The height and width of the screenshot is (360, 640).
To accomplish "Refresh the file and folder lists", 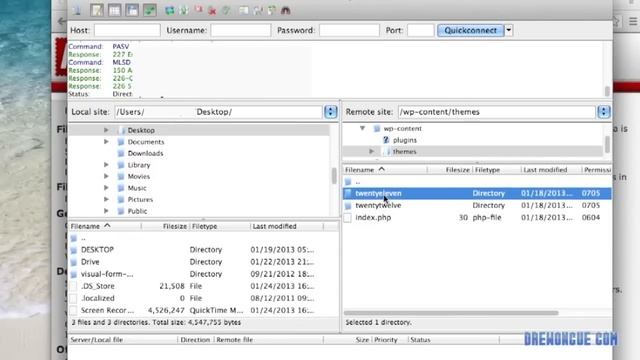I will (169, 10).
